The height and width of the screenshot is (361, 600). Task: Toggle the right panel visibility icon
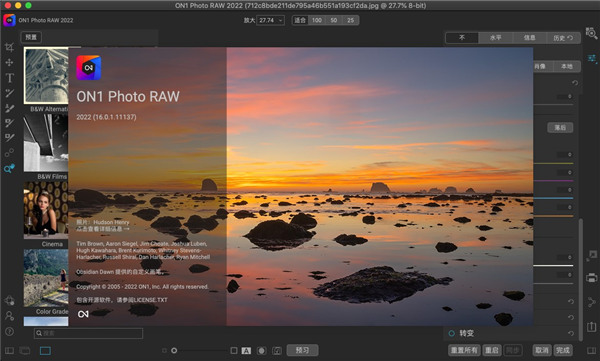[592, 350]
